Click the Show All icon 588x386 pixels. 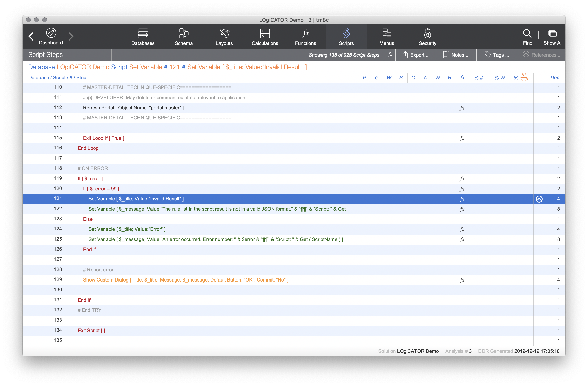(553, 37)
